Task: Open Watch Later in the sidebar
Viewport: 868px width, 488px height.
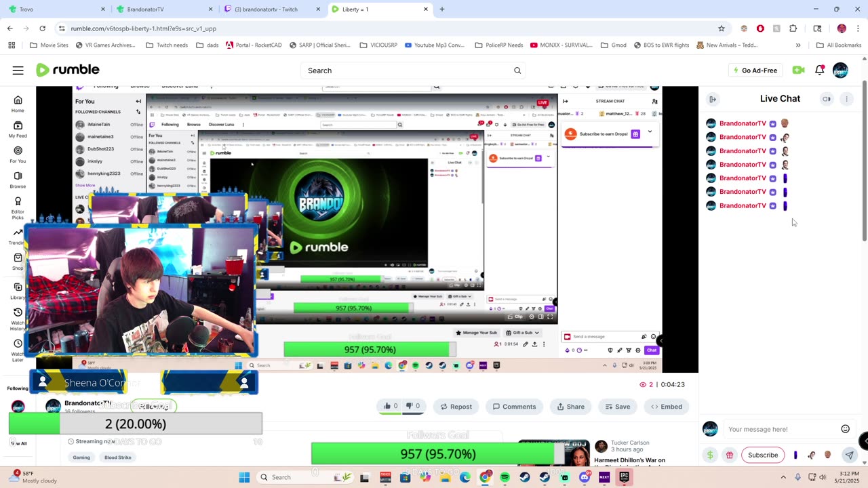Action: 18,349
